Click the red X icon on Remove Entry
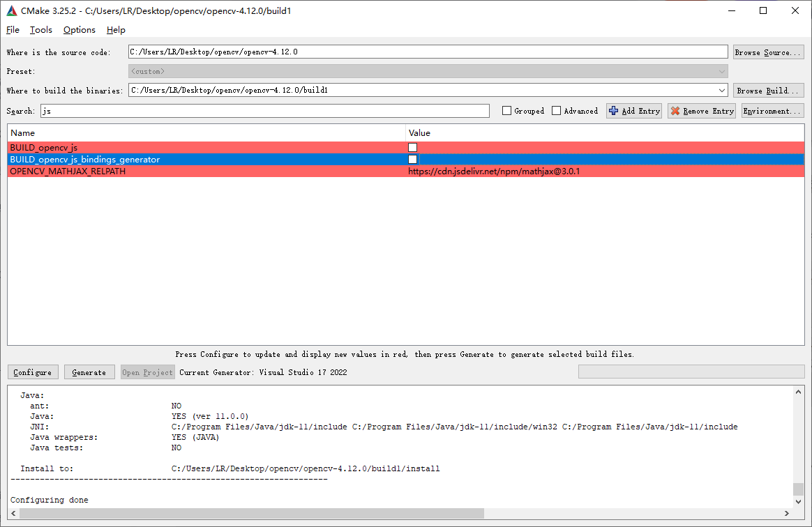 coord(675,111)
